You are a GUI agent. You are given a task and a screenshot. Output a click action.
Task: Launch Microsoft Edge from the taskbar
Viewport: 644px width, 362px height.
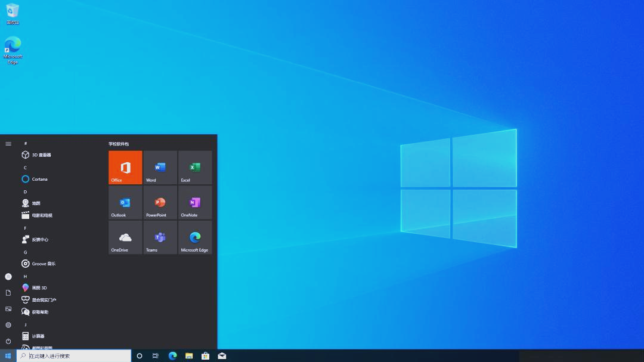click(x=172, y=355)
